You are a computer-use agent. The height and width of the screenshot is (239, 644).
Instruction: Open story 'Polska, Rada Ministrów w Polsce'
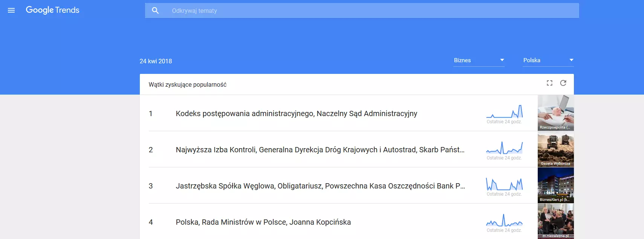click(x=263, y=222)
